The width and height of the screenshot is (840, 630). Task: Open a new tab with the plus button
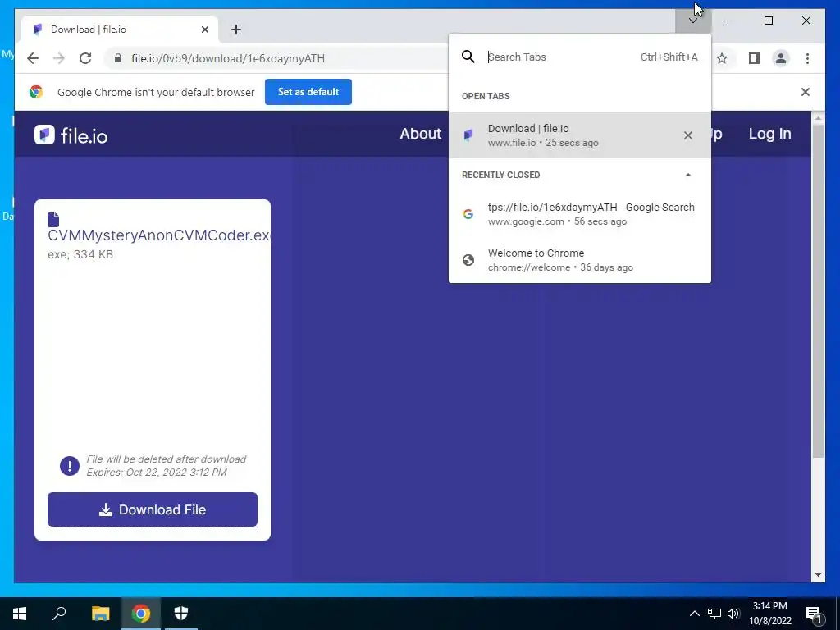(x=236, y=30)
